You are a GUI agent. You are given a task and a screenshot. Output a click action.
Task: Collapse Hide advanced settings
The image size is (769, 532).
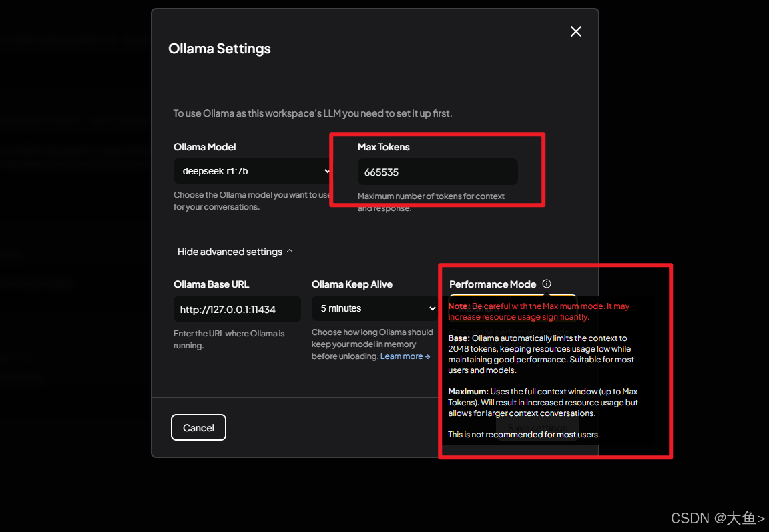(x=235, y=252)
